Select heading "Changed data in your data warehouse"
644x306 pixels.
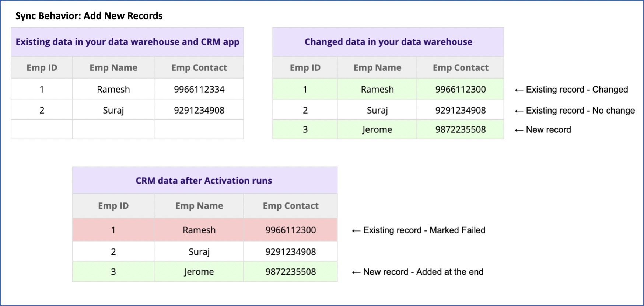click(388, 42)
